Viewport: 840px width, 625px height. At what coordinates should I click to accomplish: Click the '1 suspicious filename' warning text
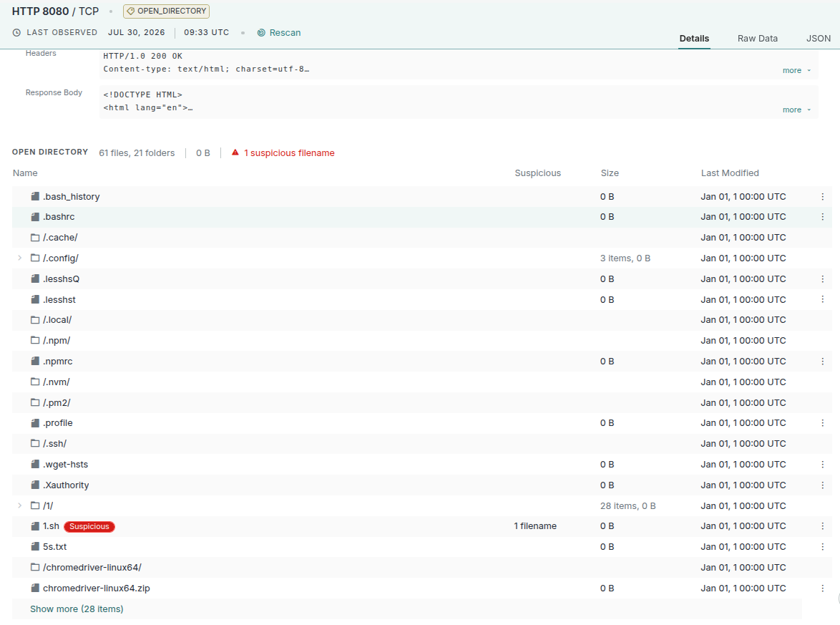coord(289,152)
